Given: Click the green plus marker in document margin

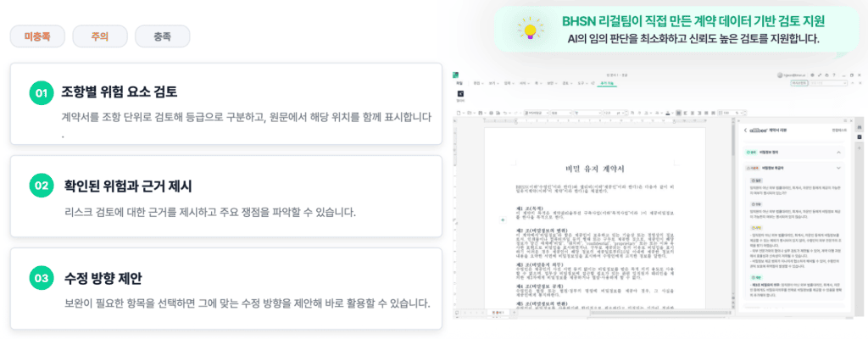Looking at the screenshot, I should (503, 220).
